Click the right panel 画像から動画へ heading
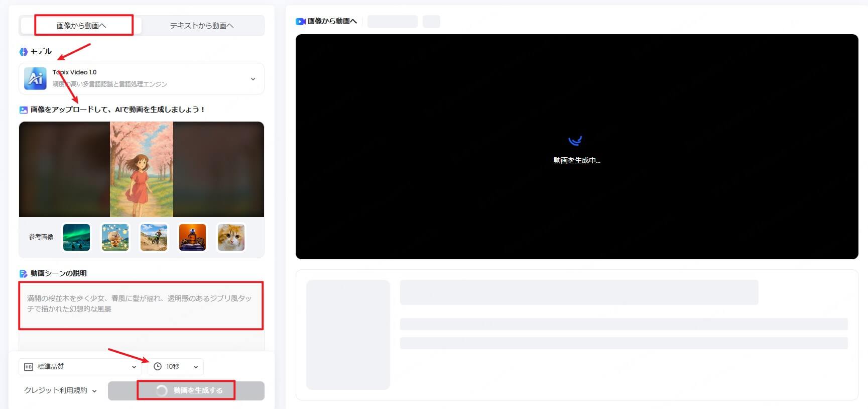Image resolution: width=868 pixels, height=409 pixels. tap(332, 21)
